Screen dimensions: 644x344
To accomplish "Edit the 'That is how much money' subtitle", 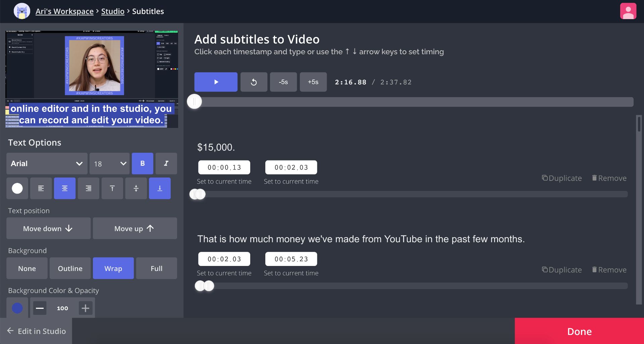I will coord(361,239).
